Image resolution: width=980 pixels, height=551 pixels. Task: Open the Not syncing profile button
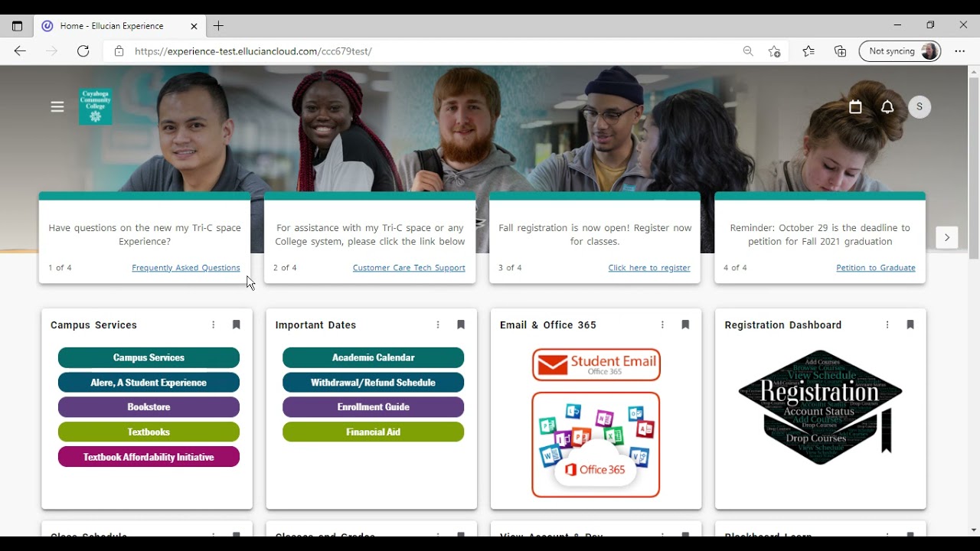(x=900, y=51)
